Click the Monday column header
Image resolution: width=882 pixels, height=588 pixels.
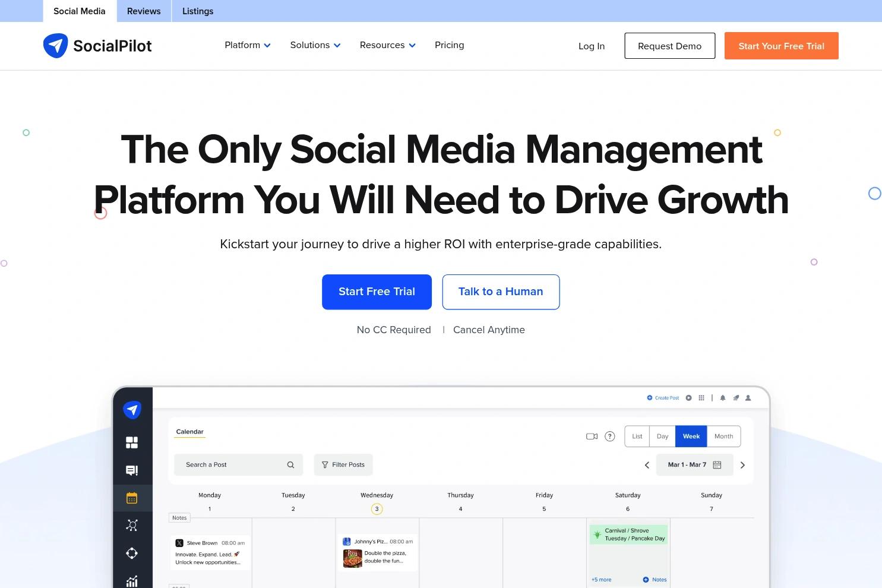tap(210, 495)
